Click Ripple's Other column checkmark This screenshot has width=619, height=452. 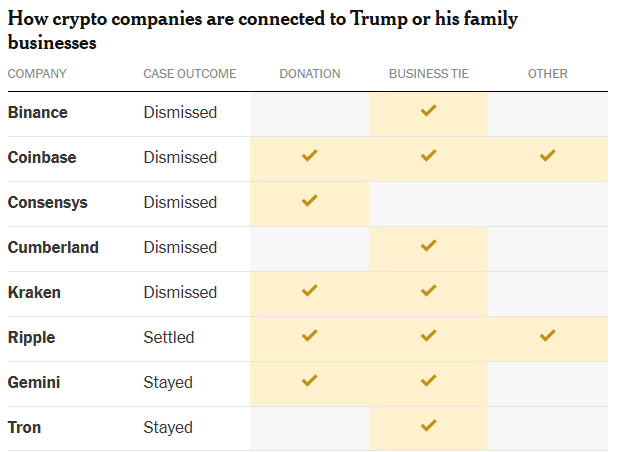(547, 336)
